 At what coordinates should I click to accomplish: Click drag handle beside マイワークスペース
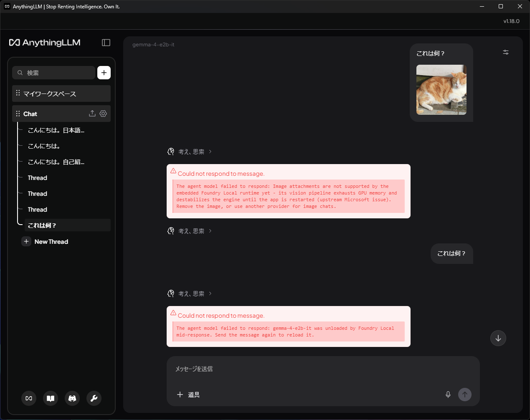click(18, 93)
